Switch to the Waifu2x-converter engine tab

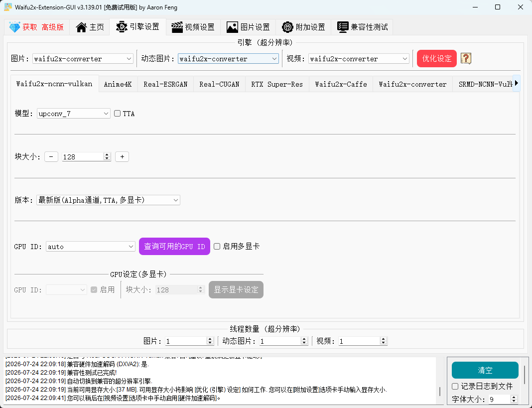412,84
